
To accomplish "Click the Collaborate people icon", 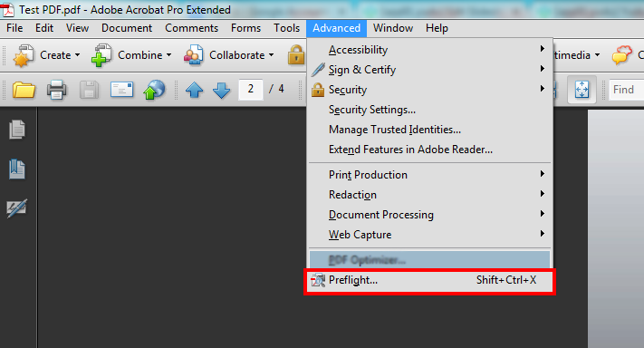I will (193, 55).
